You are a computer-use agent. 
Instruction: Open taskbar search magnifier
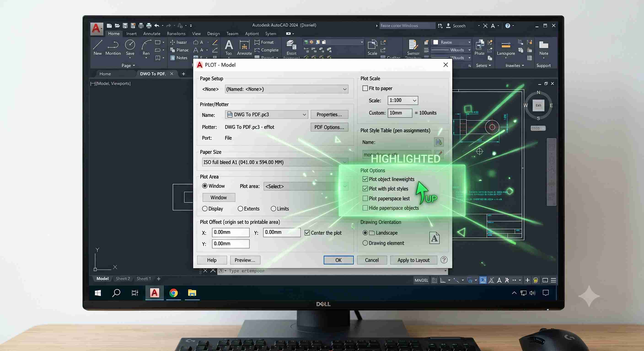click(x=116, y=293)
